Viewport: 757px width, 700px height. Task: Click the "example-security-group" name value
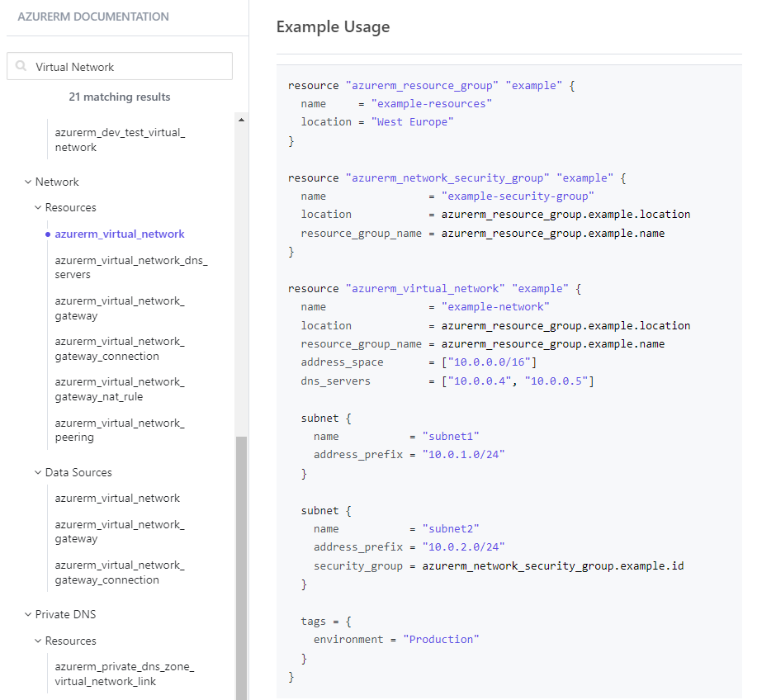[518, 196]
